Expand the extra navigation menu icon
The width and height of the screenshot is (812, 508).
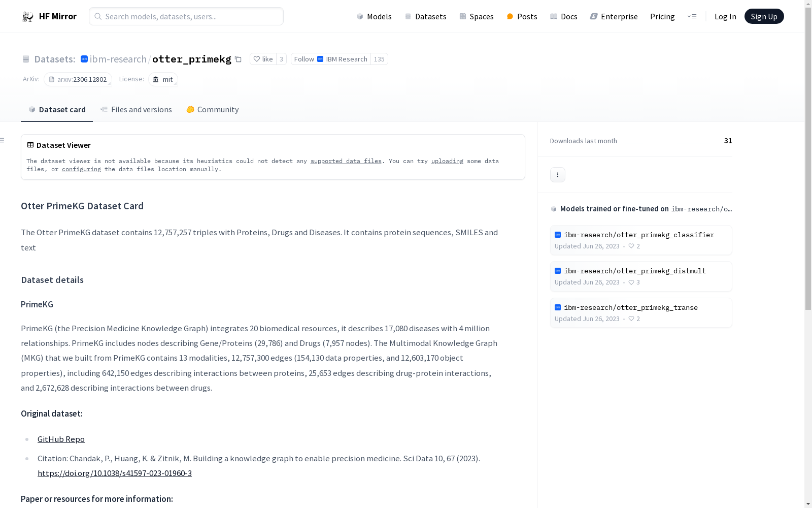tap(692, 16)
